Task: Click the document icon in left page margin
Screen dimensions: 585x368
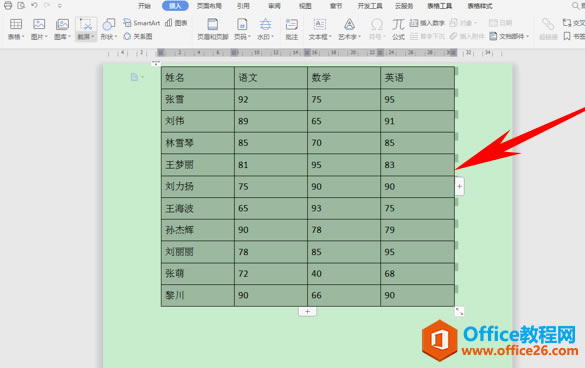Action: 134,77
